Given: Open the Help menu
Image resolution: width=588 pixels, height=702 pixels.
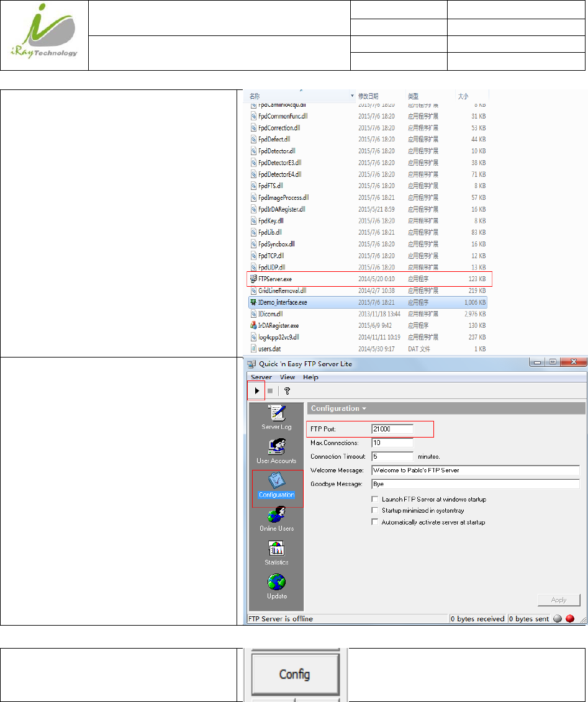Looking at the screenshot, I should pos(310,377).
